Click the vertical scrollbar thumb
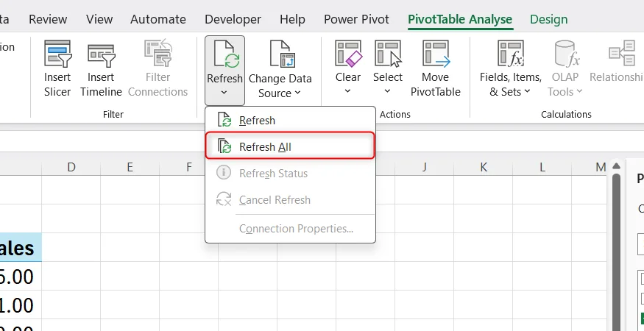 pos(616,252)
